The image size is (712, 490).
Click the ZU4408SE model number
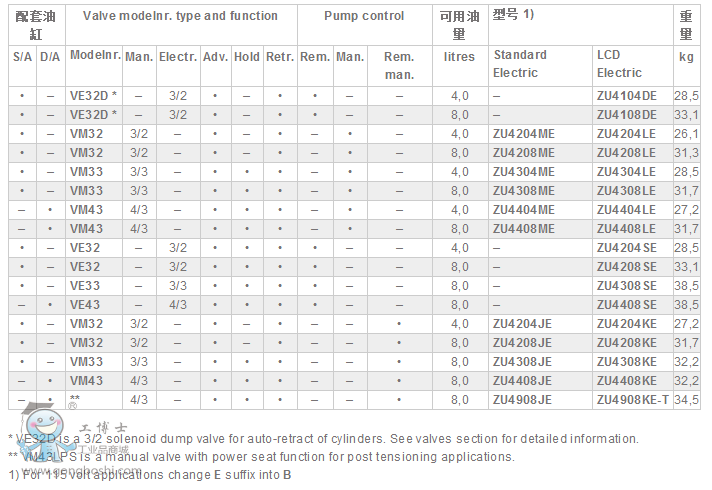(x=627, y=304)
